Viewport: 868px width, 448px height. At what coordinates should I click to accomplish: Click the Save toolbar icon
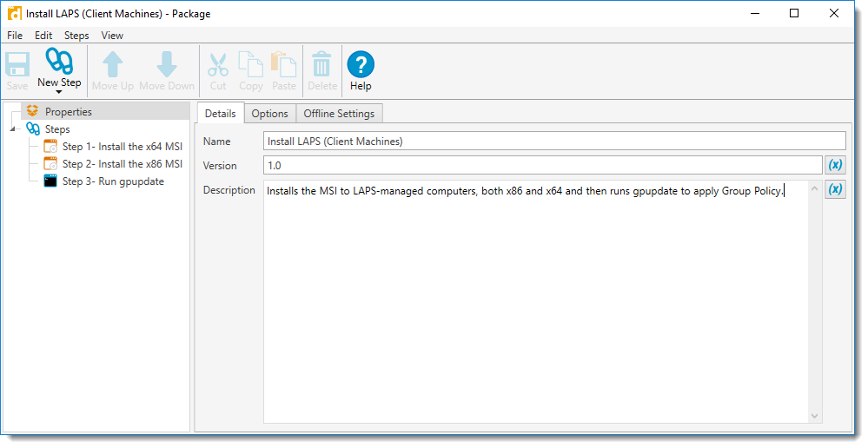coord(17,64)
